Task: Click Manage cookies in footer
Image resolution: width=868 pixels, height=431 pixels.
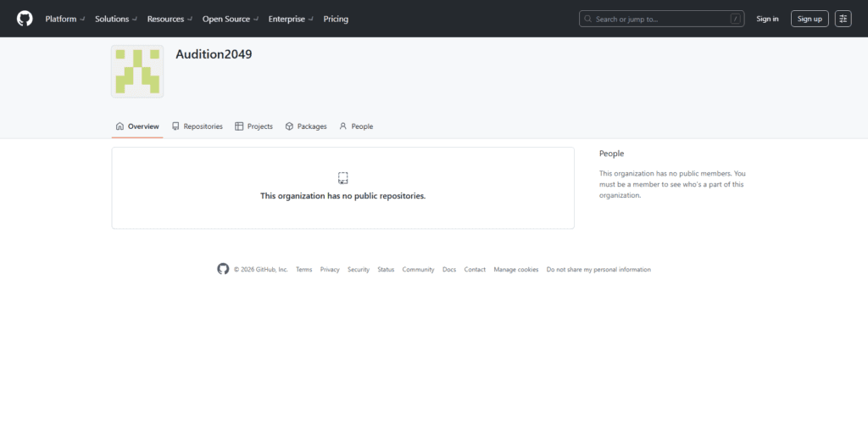Action: 516,270
